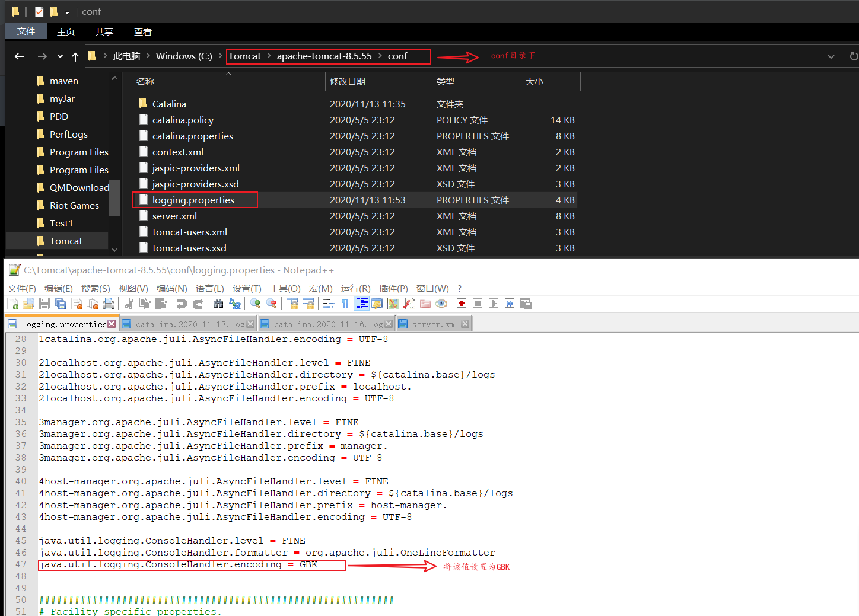Sort files by 大小 column
The height and width of the screenshot is (616, 859).
535,81
